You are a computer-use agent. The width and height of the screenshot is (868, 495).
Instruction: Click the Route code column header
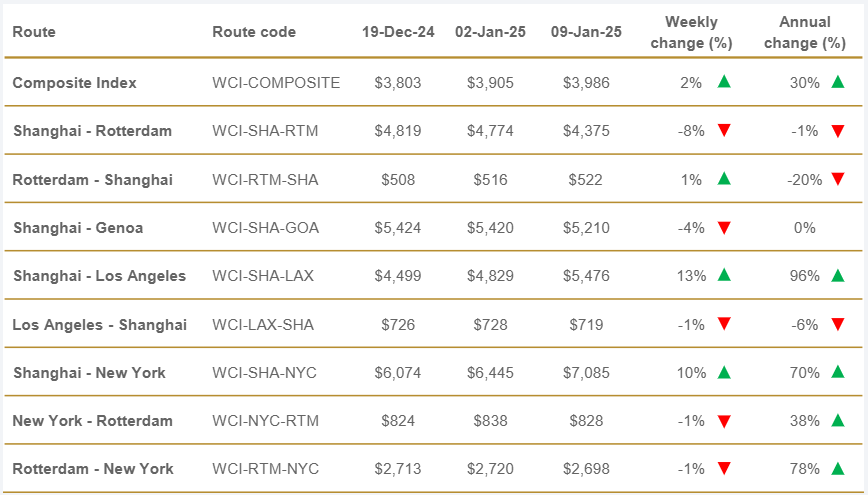pos(254,32)
